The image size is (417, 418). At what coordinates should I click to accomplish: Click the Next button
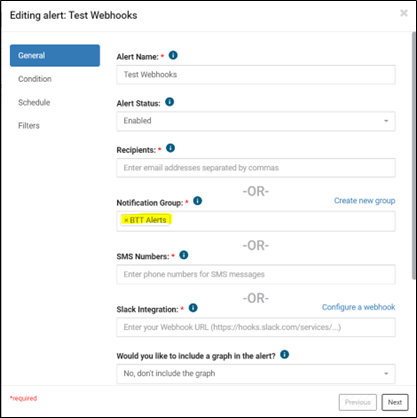pos(395,402)
